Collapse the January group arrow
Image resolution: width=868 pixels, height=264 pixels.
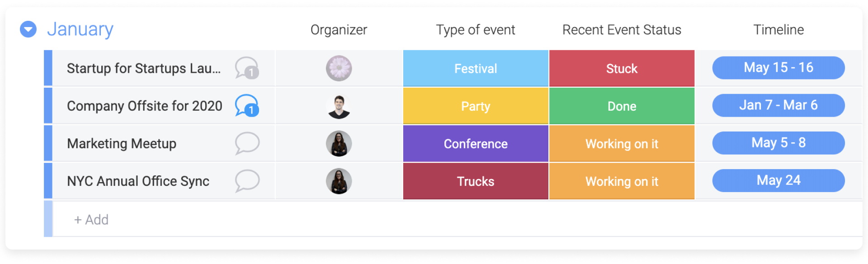pos(28,29)
